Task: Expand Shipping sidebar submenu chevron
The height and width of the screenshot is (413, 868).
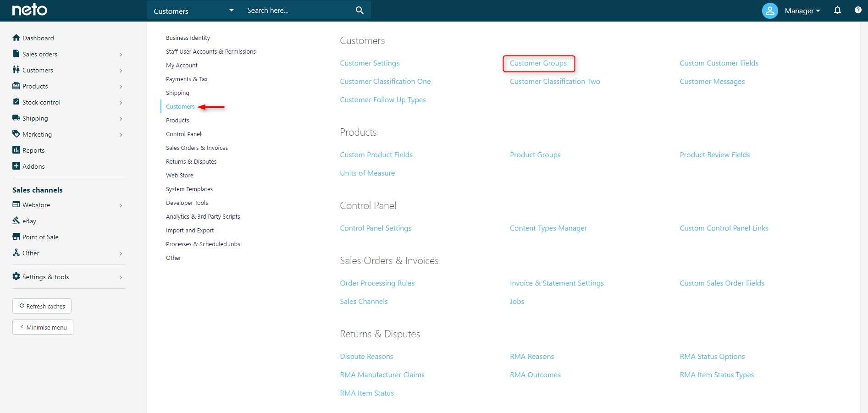Action: pyautogui.click(x=121, y=119)
